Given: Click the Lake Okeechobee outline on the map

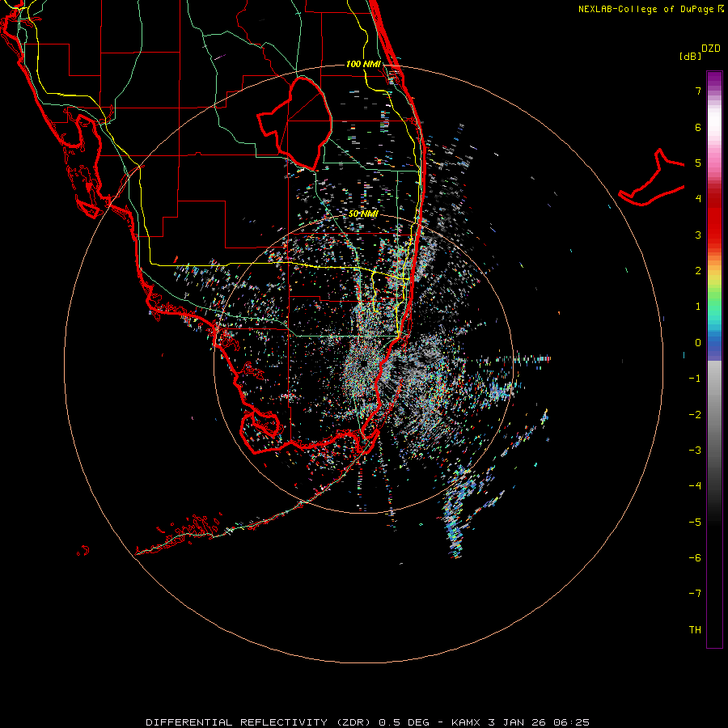Looking at the screenshot, I should pos(294,124).
